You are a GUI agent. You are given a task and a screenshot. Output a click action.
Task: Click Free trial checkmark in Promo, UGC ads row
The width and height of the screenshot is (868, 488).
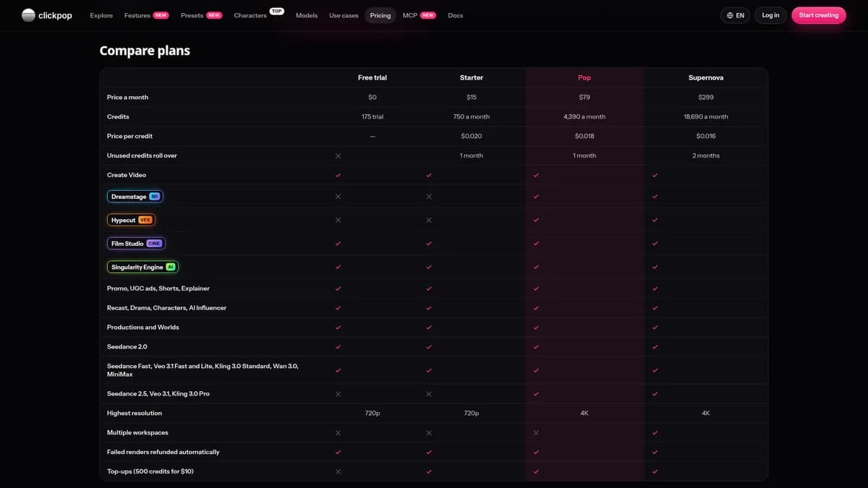coord(338,288)
